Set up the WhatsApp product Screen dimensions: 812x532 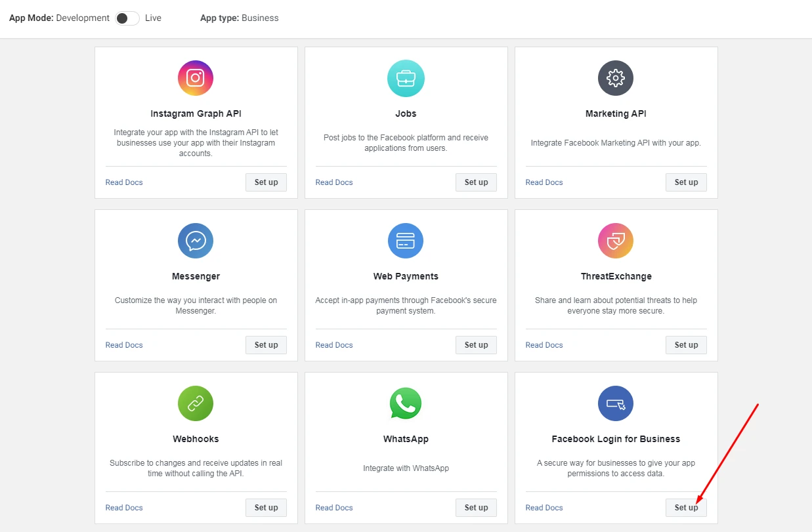point(476,508)
